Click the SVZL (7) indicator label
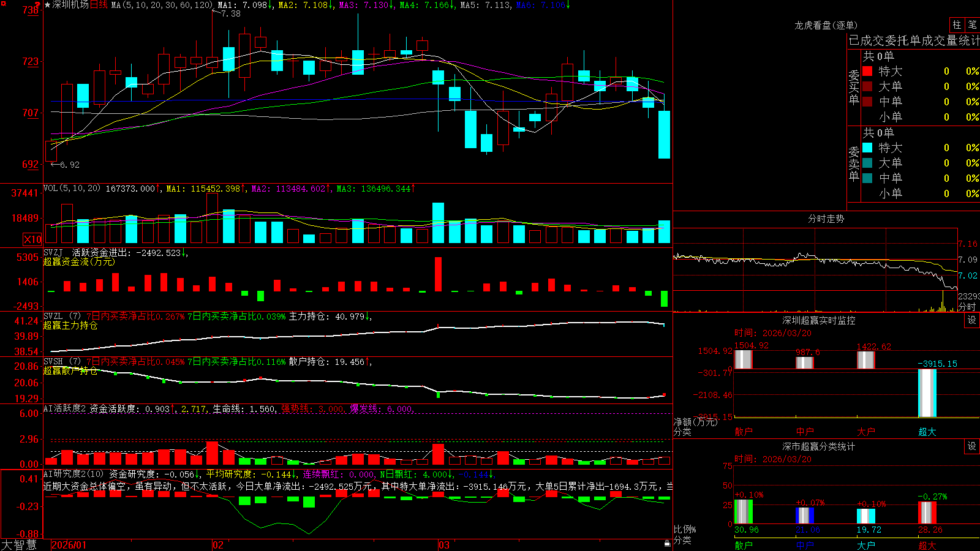This screenshot has width=980, height=551. 62,317
